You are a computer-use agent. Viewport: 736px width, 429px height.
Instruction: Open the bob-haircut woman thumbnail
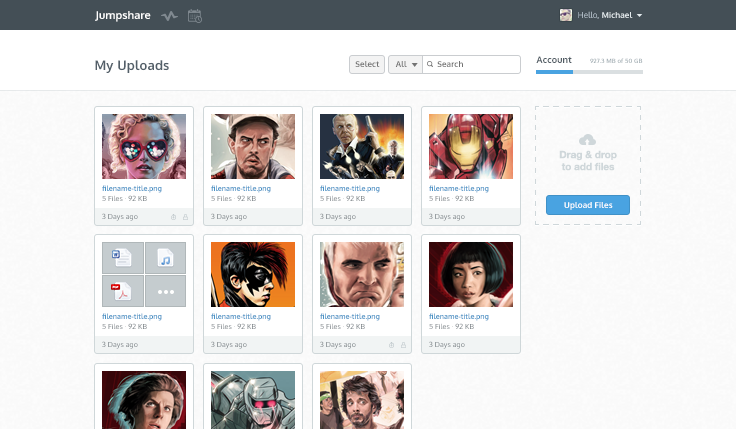(471, 275)
